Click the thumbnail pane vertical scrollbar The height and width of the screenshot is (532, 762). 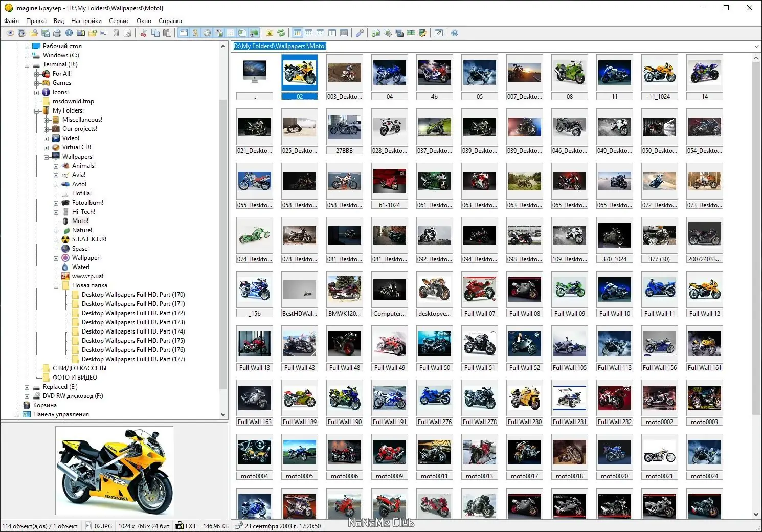point(756,238)
